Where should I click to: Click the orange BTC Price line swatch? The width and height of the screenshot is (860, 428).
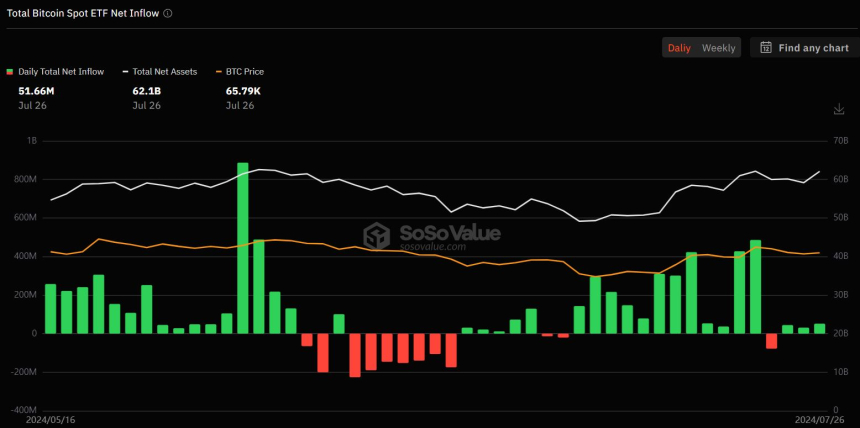(219, 71)
